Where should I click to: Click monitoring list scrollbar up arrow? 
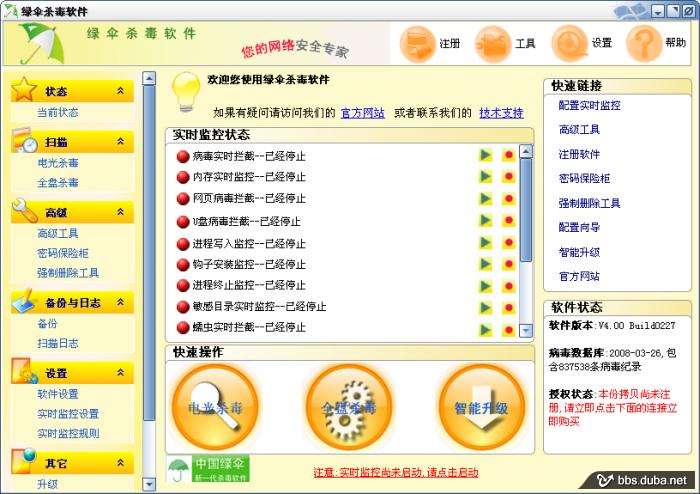pos(526,151)
